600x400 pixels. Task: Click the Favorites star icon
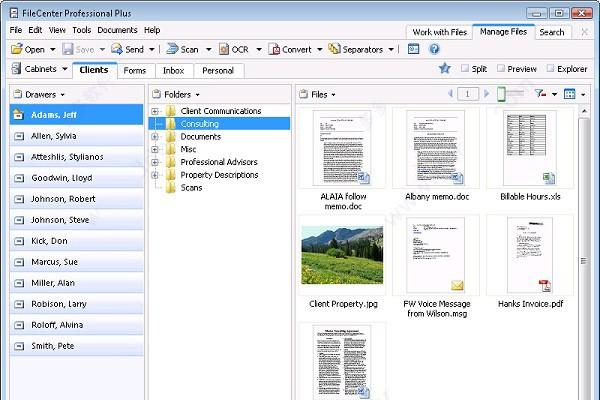click(x=444, y=69)
